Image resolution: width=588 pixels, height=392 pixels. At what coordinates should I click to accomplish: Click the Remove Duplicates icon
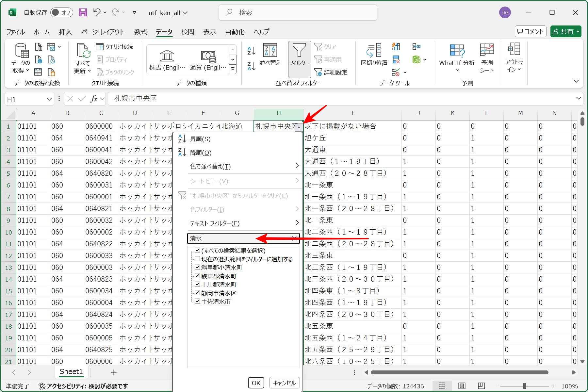[396, 59]
